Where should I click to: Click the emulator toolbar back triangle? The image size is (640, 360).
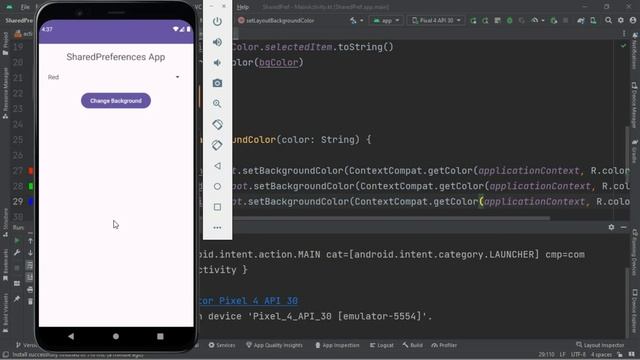tap(217, 166)
